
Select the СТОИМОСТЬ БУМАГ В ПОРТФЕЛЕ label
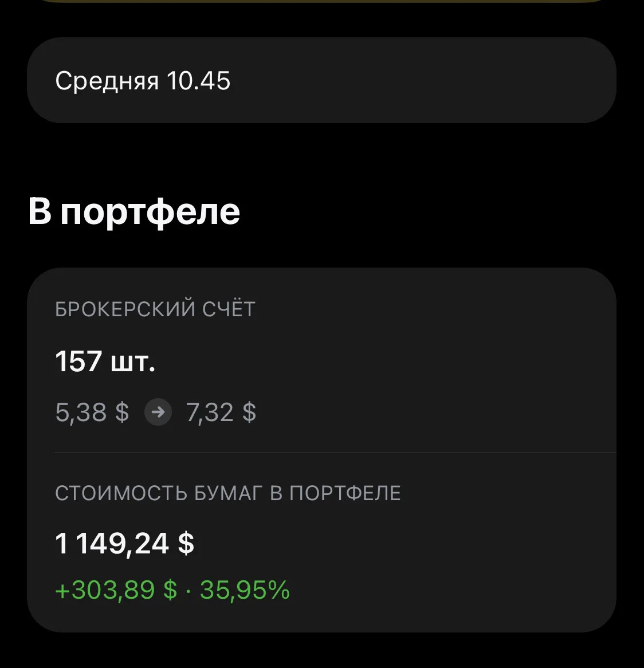click(x=228, y=493)
